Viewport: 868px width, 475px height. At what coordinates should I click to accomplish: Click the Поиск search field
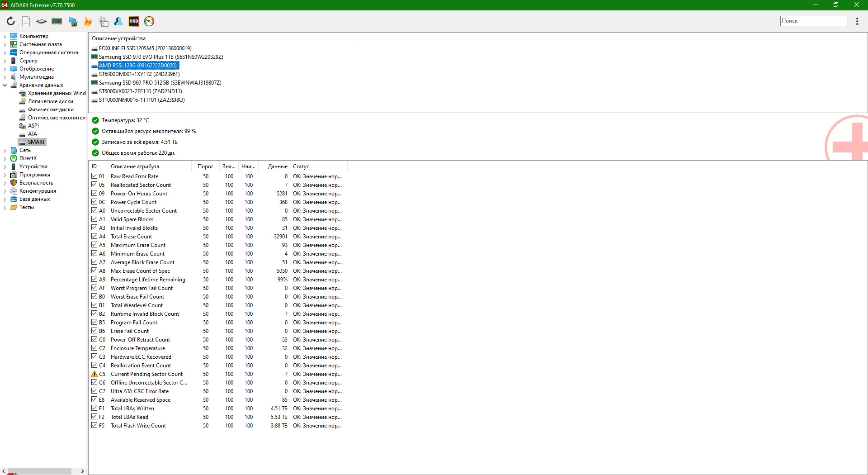tap(814, 21)
